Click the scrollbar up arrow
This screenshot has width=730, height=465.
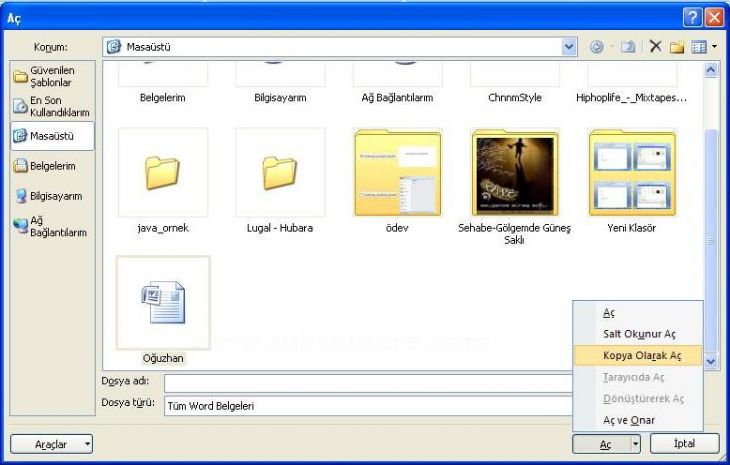click(x=711, y=70)
